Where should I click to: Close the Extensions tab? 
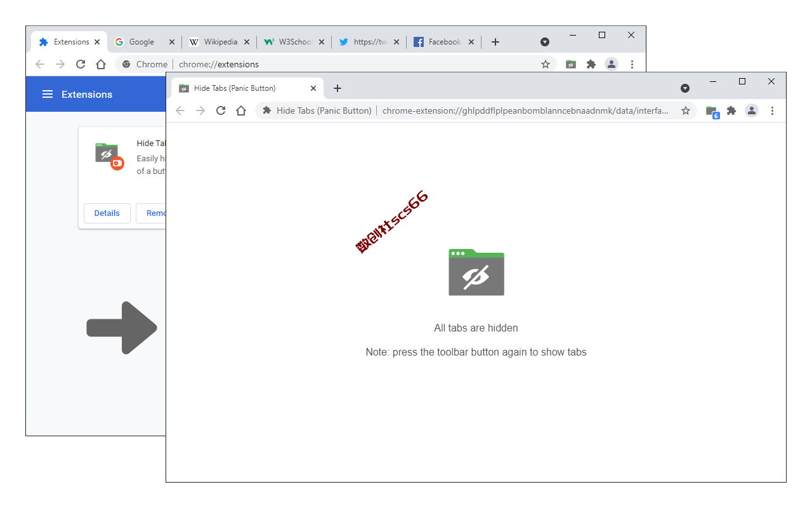pos(97,42)
